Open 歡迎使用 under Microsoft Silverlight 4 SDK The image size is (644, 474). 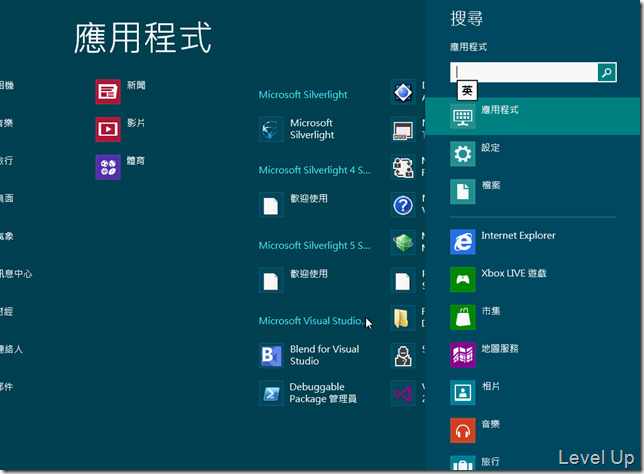pyautogui.click(x=271, y=205)
